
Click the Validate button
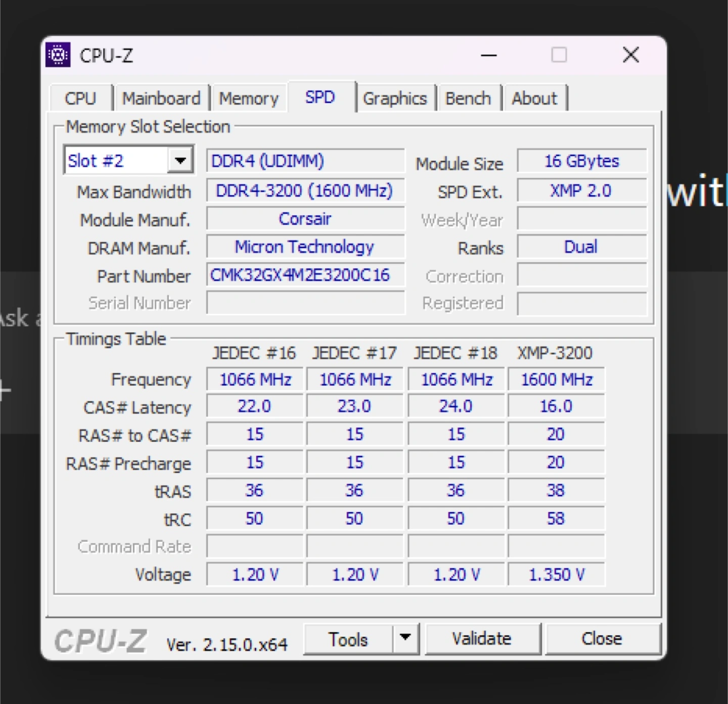tap(482, 639)
